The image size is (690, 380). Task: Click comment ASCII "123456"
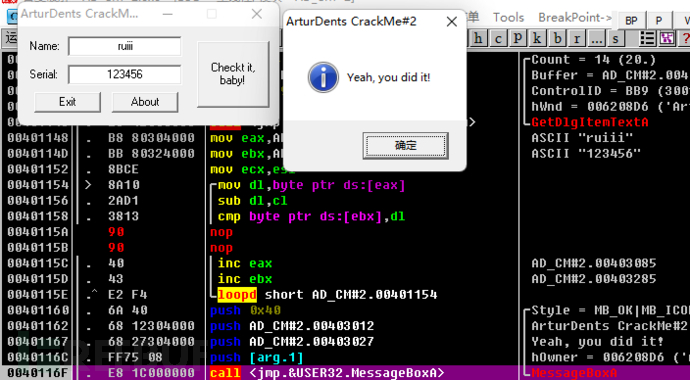pos(586,153)
